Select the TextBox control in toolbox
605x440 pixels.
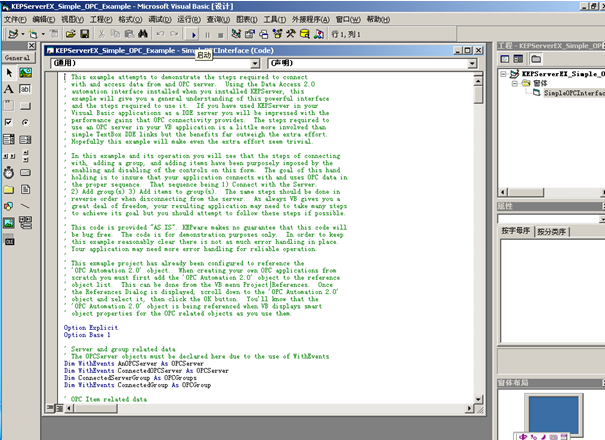(x=25, y=89)
